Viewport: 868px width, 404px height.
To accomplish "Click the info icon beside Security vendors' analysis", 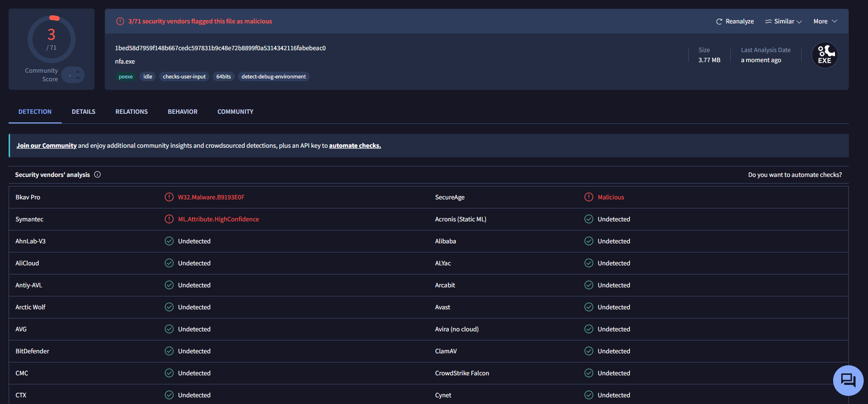I will click(98, 175).
